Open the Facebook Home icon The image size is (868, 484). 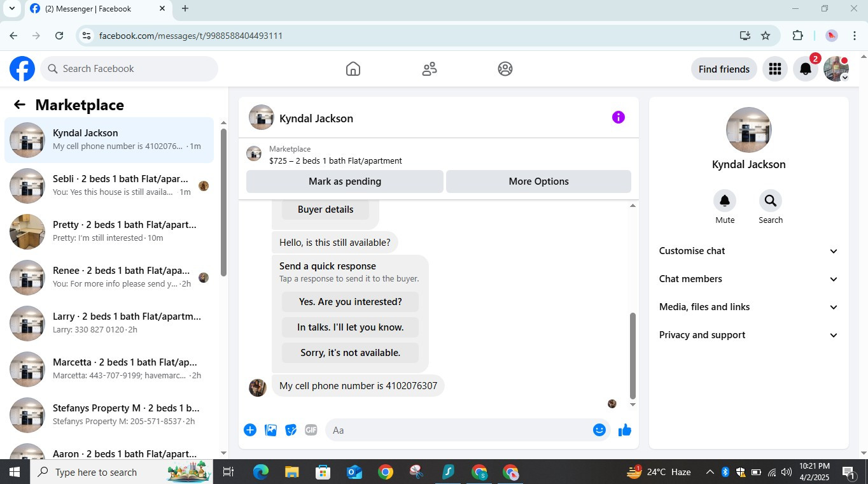click(x=353, y=69)
